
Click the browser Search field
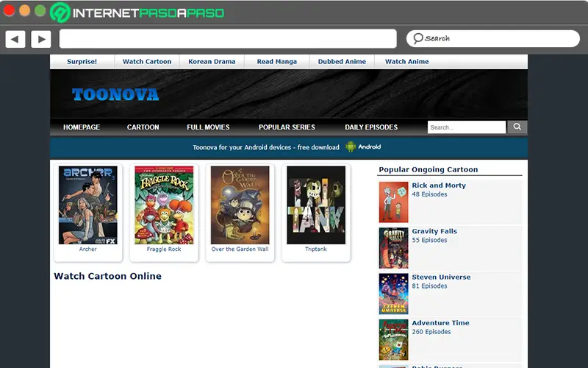click(493, 39)
